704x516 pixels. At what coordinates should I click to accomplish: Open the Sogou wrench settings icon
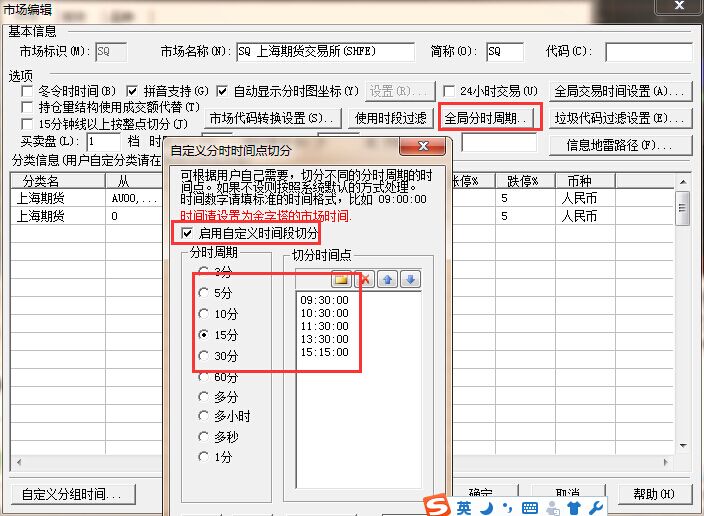[x=596, y=507]
